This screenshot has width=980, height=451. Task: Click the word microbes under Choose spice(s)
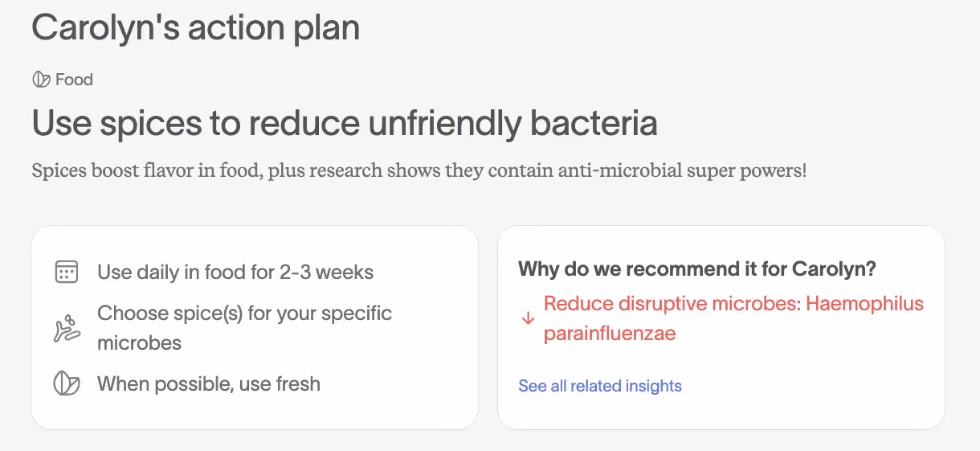[x=139, y=343]
